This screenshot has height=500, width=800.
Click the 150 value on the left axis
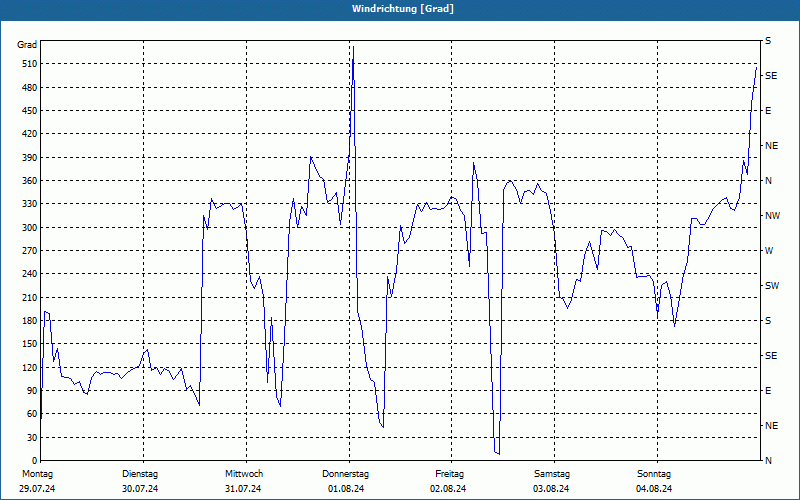(29, 343)
